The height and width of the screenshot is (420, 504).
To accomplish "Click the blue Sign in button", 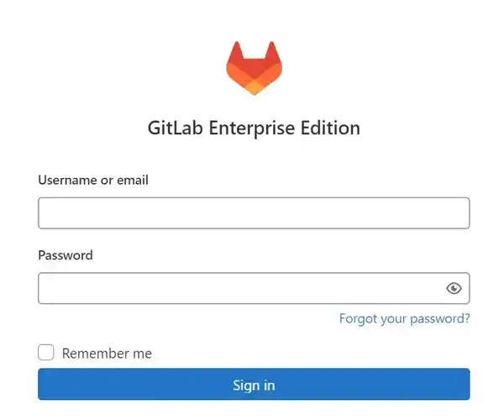I will (x=254, y=385).
